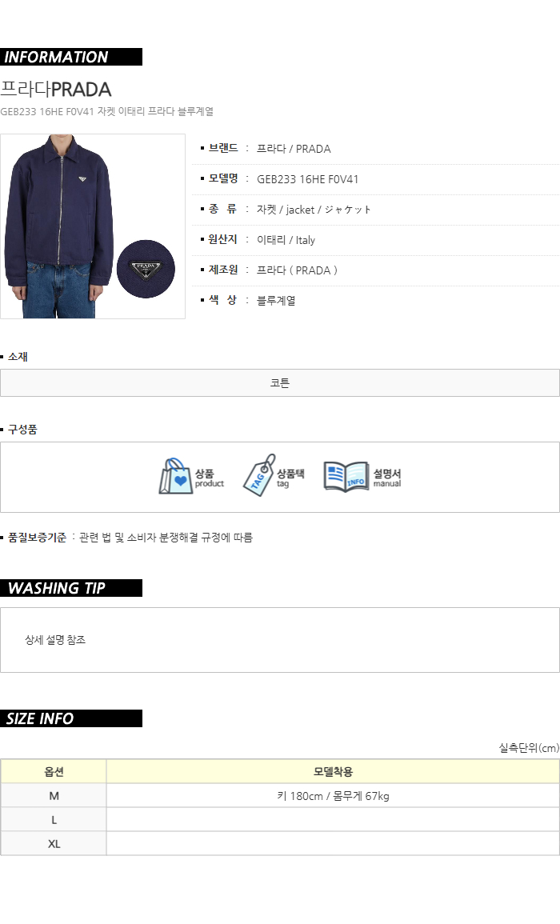
Task: Click the 옵션 column header
Action: (x=54, y=771)
